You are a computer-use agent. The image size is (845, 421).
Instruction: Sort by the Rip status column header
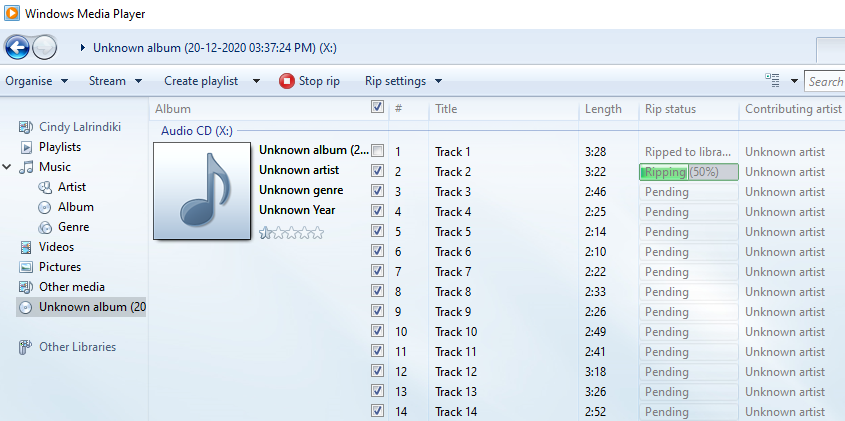click(x=670, y=109)
